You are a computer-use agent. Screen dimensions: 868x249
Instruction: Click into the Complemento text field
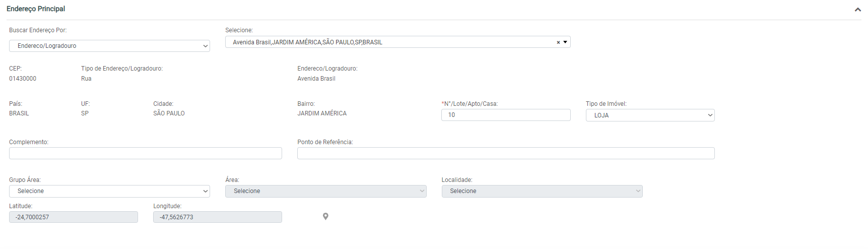pyautogui.click(x=145, y=153)
